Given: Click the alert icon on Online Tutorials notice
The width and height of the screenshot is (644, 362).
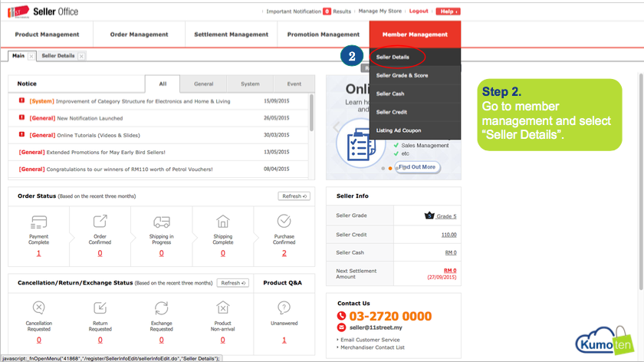Looking at the screenshot, I should pos(21,134).
